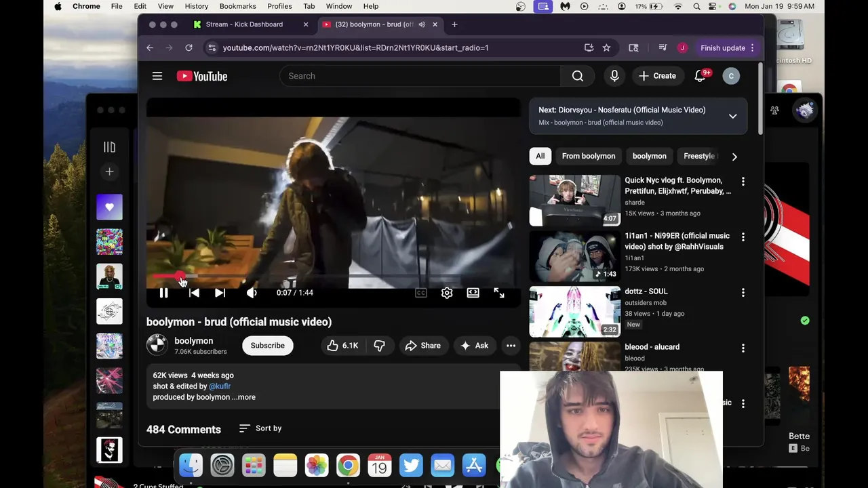This screenshot has height=488, width=868.
Task: Expand the Next mix playlist panel
Action: click(732, 116)
